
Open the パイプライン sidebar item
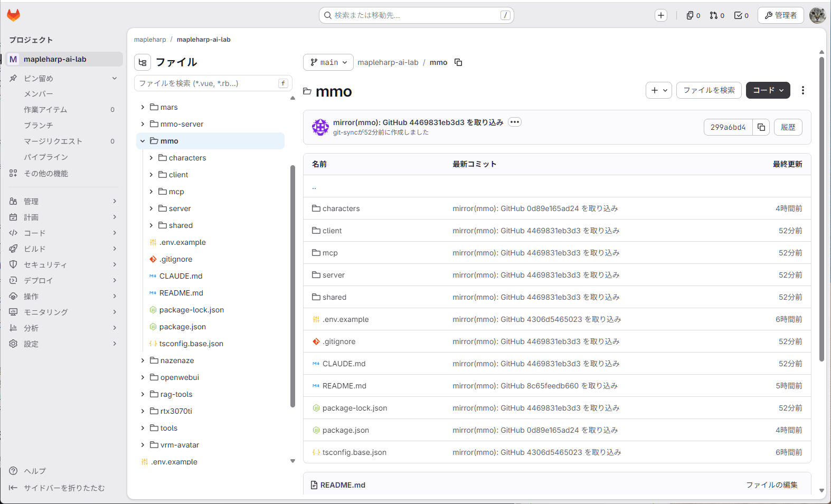click(x=63, y=157)
